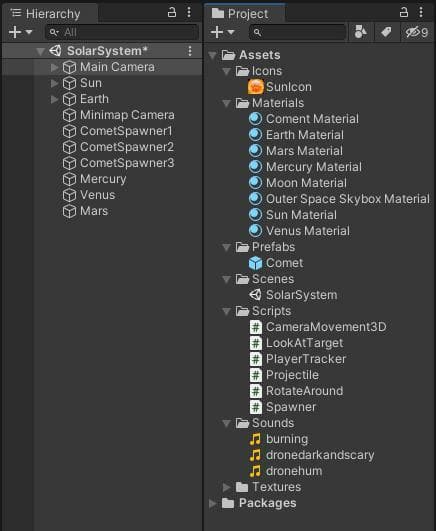The height and width of the screenshot is (531, 436).
Task: Open the Hierarchy create plus dropdown
Action: pyautogui.click(x=20, y=32)
